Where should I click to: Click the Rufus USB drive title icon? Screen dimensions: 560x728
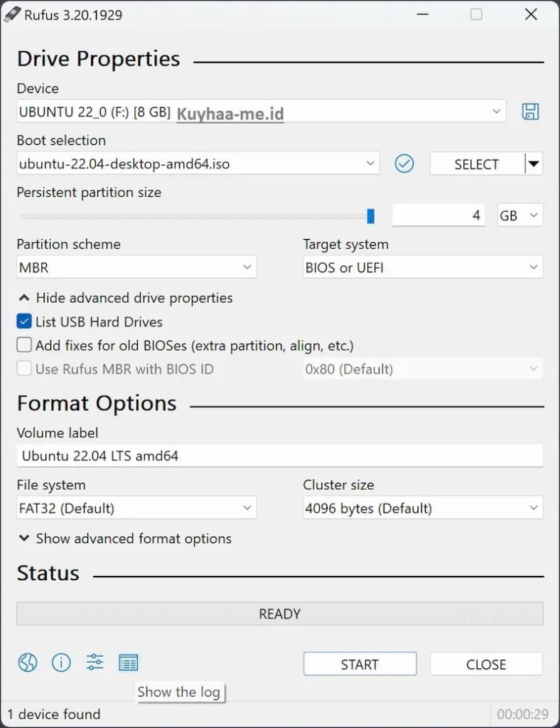tap(12, 15)
